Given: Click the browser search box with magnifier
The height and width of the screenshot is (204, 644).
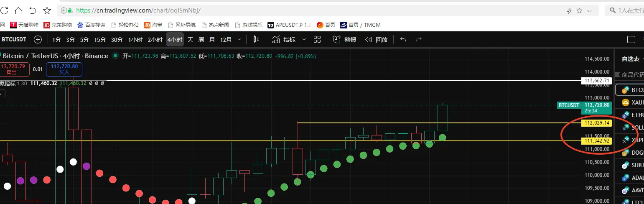Looking at the screenshot, I should click(x=625, y=10).
